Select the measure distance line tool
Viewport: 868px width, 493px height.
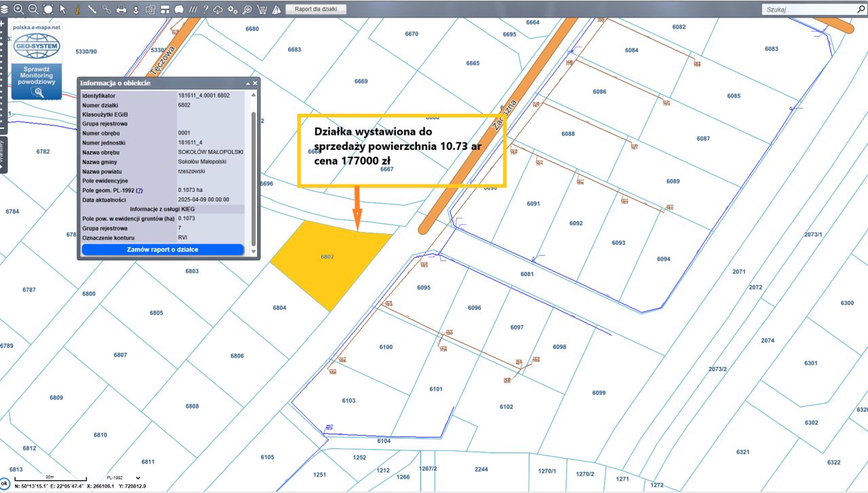tap(92, 9)
